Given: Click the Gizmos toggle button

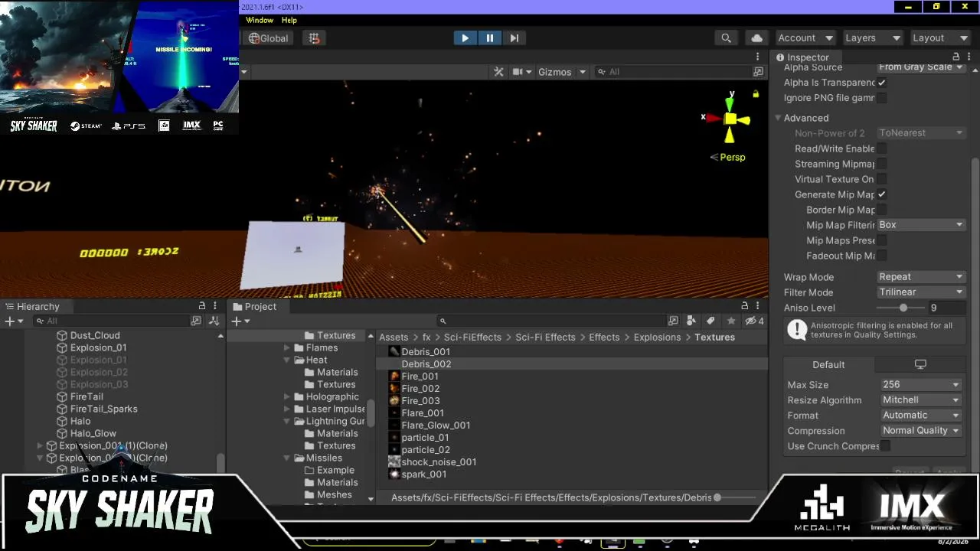Looking at the screenshot, I should click(x=554, y=72).
